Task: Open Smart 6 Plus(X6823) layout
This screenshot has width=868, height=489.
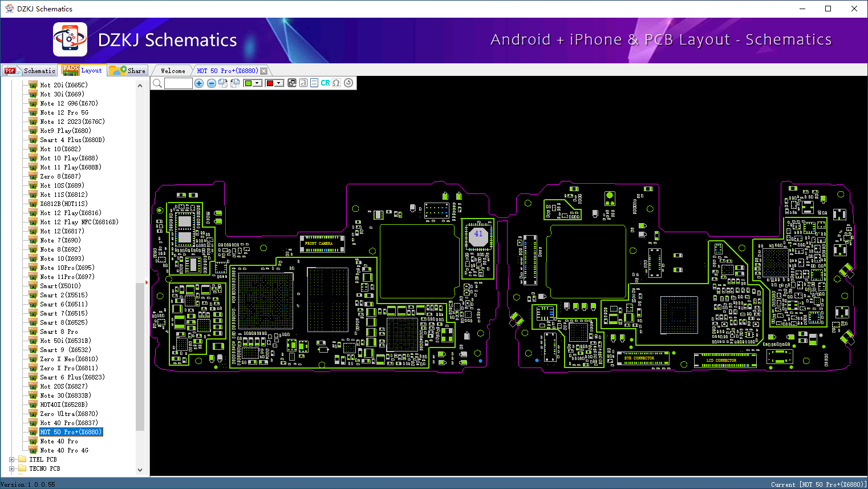Action: tap(72, 377)
